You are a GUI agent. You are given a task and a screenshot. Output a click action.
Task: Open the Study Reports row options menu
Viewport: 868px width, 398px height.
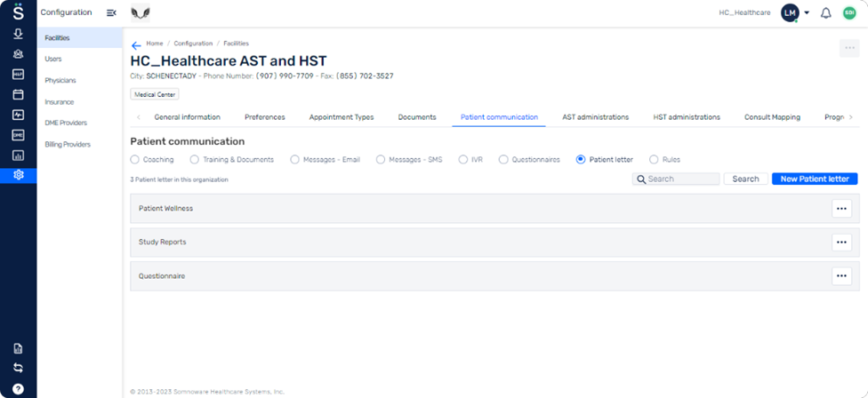[x=841, y=243]
